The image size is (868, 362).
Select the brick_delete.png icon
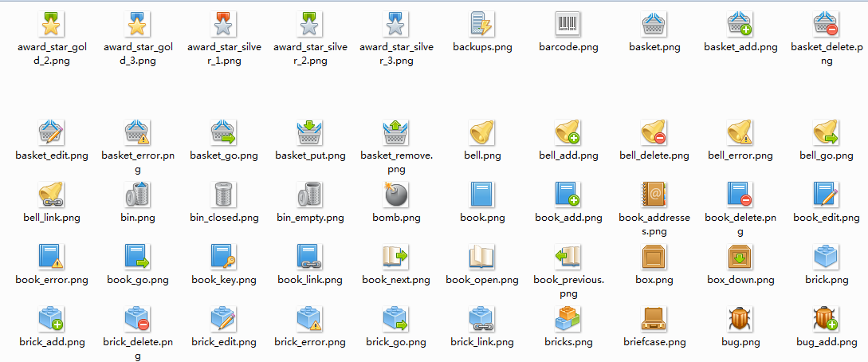[138, 318]
